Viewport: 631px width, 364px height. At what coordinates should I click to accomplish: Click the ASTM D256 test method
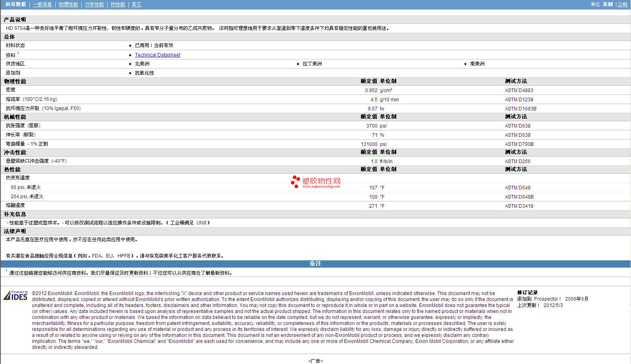coord(517,161)
